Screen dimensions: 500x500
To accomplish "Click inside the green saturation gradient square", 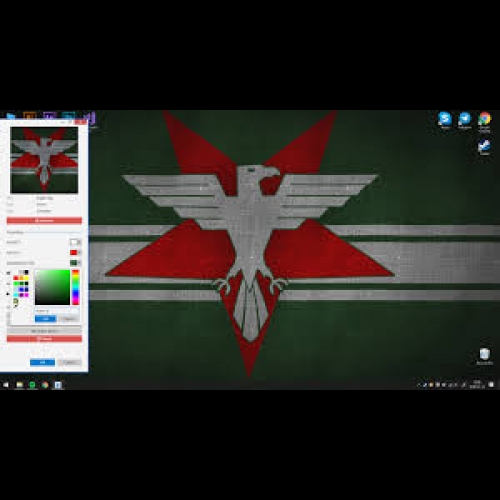I will click(x=52, y=287).
